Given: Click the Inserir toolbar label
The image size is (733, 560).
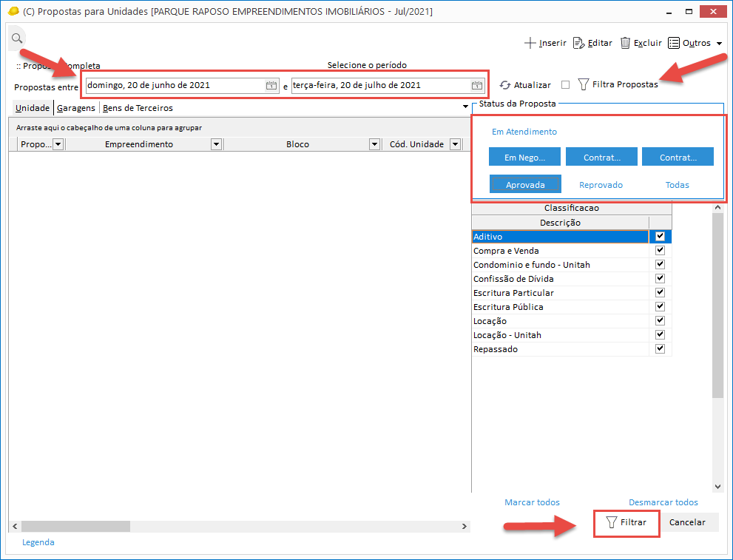Looking at the screenshot, I should pyautogui.click(x=553, y=43).
